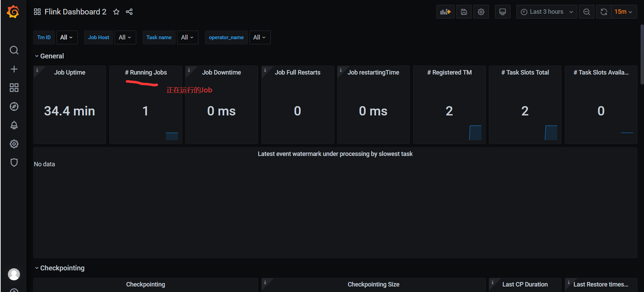
Task: Open the Latest event watermark panel title
Action: pyautogui.click(x=335, y=154)
